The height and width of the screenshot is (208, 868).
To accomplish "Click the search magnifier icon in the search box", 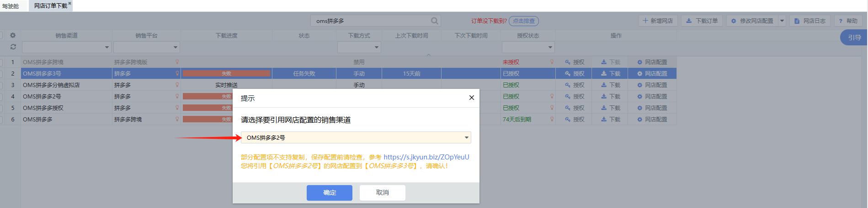I will 434,21.
